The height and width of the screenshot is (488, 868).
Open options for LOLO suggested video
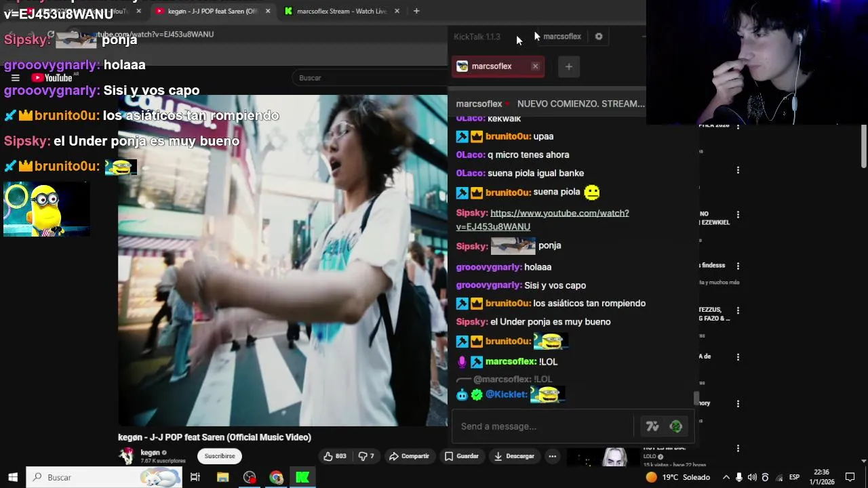pyautogui.click(x=738, y=449)
